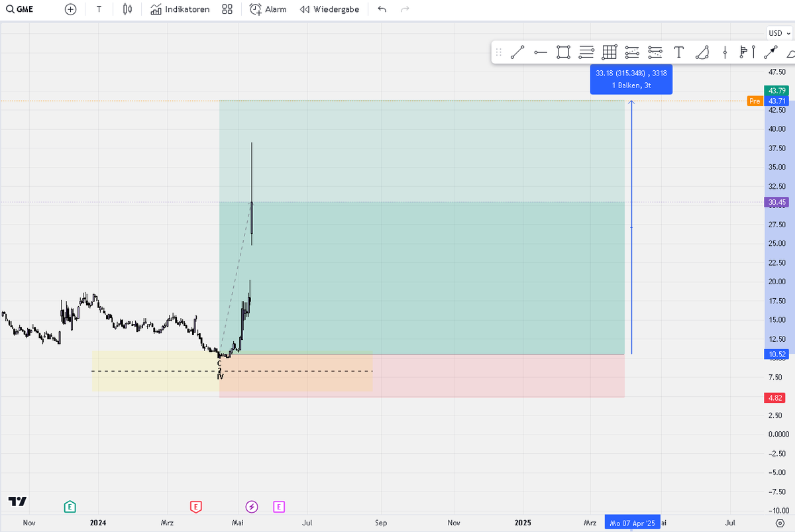Click the 30.45 price label
Image resolution: width=795 pixels, height=532 pixels.
(776, 203)
